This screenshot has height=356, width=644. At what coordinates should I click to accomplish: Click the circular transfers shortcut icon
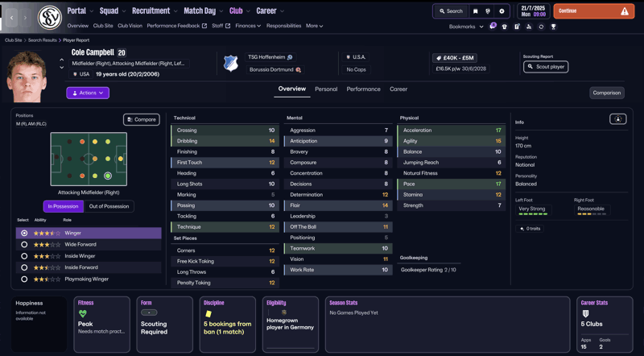click(x=541, y=27)
